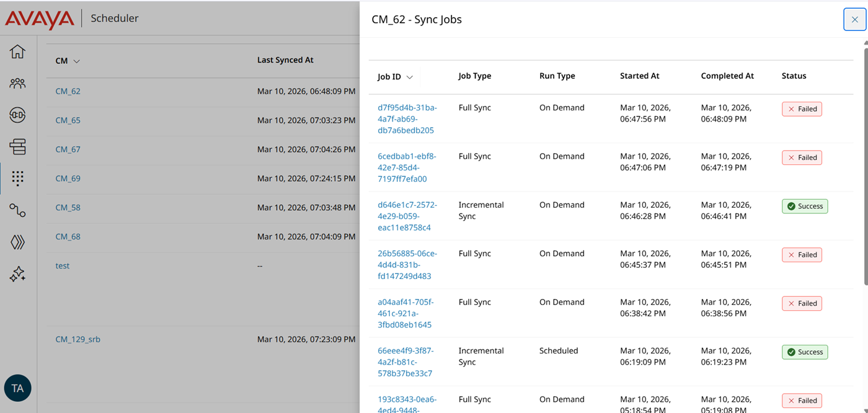Click the Job Type column header

pos(475,76)
